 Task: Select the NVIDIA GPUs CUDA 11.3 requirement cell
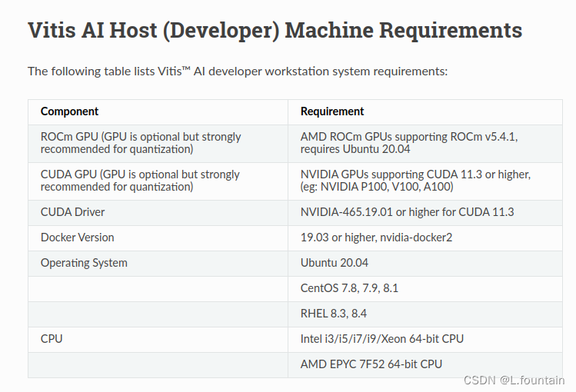point(425,181)
